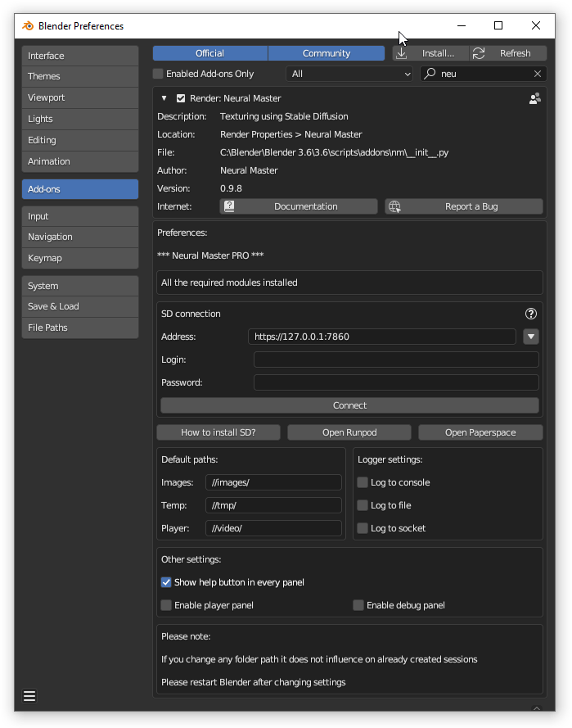Screen dimensions: 572x728
Task: Open the Animation section
Action: pyautogui.click(x=80, y=161)
